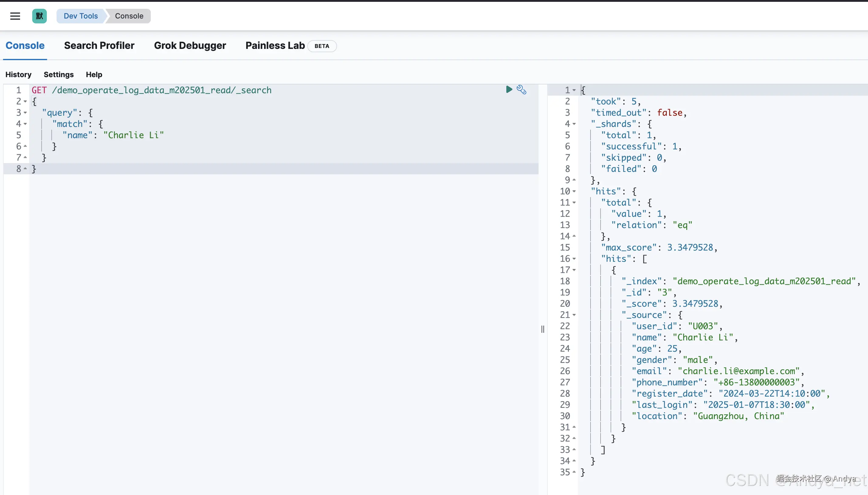This screenshot has height=495, width=868.
Task: Collapse the match block on editor line 4
Action: coord(25,124)
